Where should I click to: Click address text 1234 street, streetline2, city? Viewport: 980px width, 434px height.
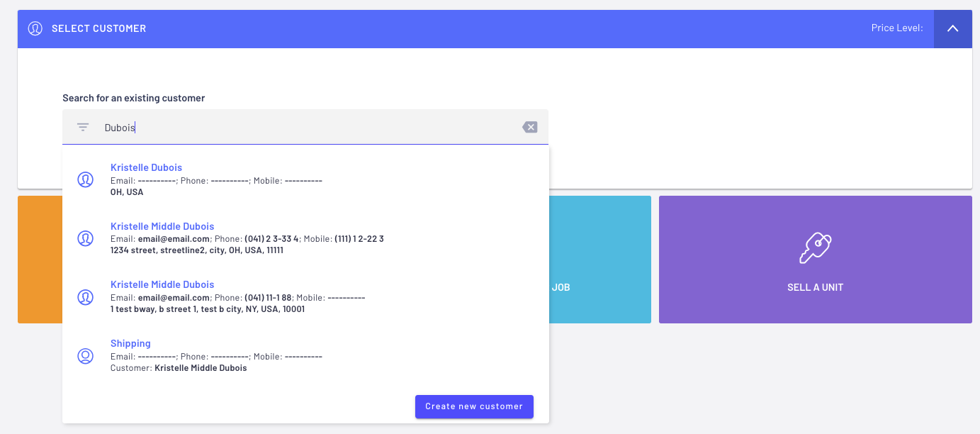(x=197, y=250)
